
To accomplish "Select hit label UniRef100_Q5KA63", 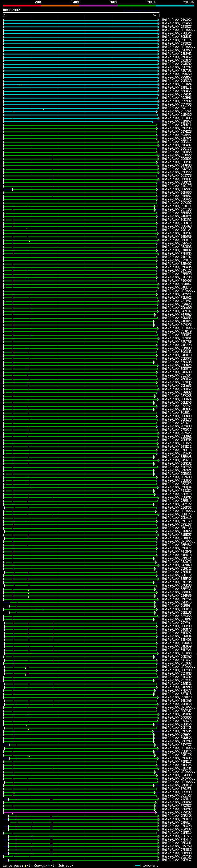I will coord(177,386).
